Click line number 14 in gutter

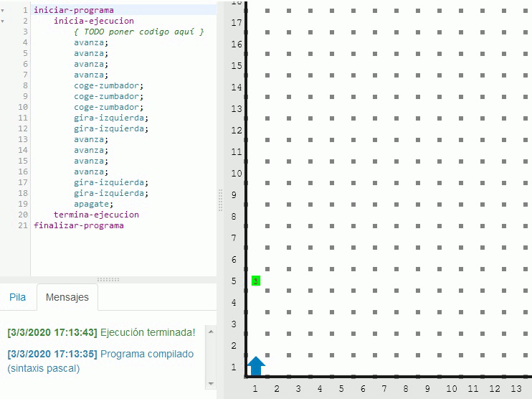coord(23,150)
